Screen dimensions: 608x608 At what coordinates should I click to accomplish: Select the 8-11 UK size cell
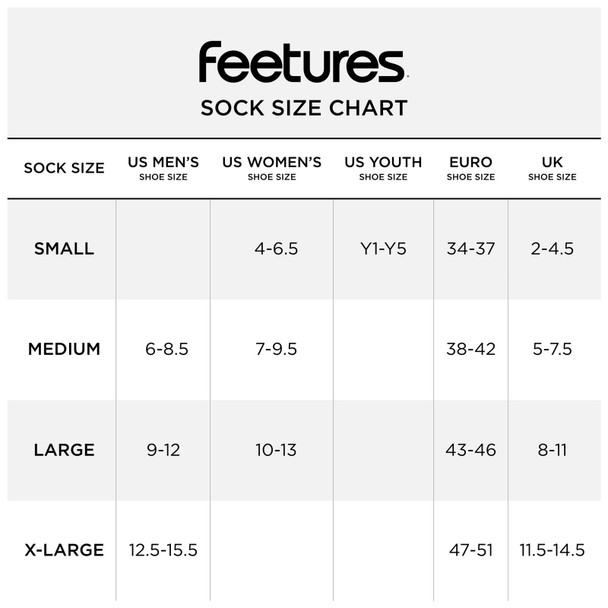(x=552, y=450)
